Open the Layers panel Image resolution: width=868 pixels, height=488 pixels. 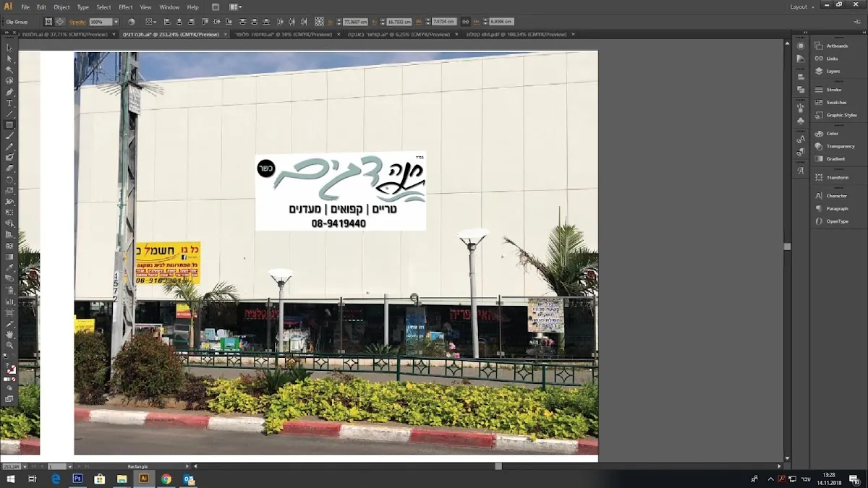point(833,71)
